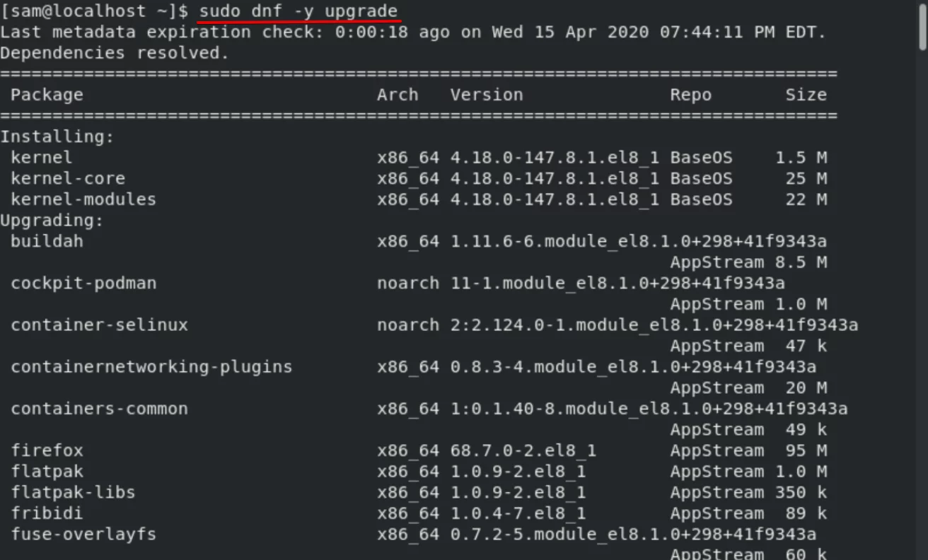Click the Size column header
Viewport: 928px width, 560px height.
(x=806, y=95)
